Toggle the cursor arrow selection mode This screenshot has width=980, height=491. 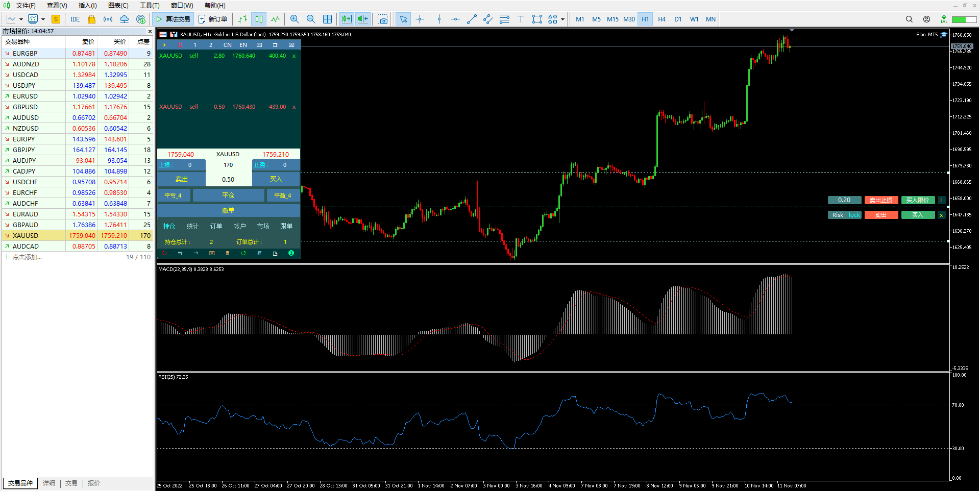point(403,19)
